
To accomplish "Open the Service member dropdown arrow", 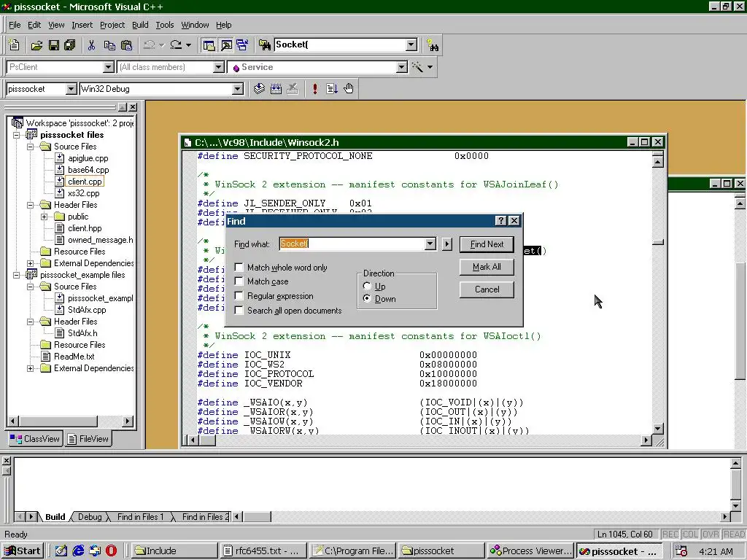I will click(x=402, y=67).
